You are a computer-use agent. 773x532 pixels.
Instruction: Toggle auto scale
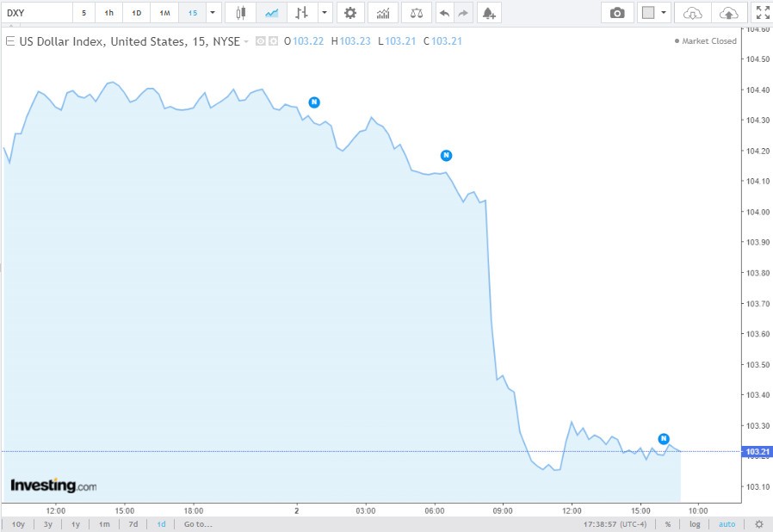[727, 524]
